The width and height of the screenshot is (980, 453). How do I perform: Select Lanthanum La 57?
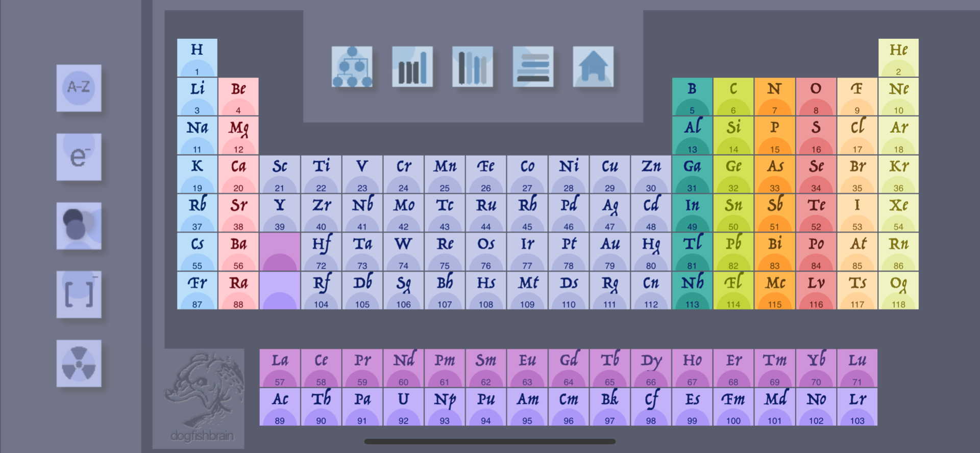pyautogui.click(x=280, y=368)
